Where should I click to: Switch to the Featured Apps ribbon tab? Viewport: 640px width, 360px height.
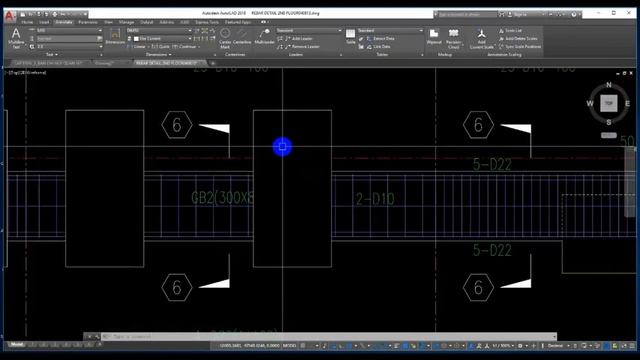[x=238, y=22]
